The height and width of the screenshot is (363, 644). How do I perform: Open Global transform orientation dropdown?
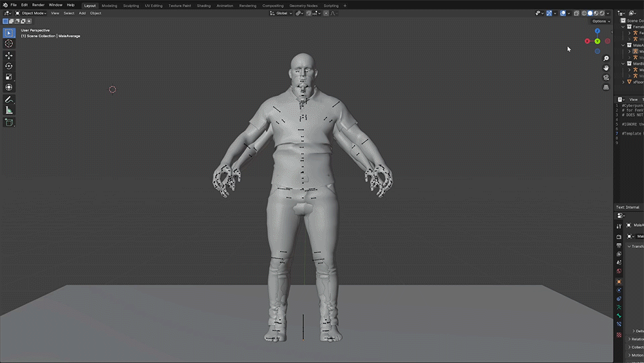click(x=281, y=13)
